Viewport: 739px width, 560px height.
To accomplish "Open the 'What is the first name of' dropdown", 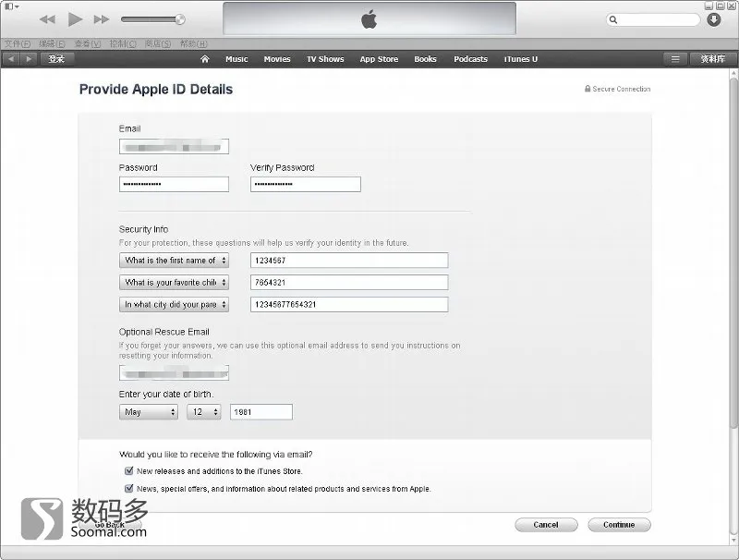I will coord(174,261).
